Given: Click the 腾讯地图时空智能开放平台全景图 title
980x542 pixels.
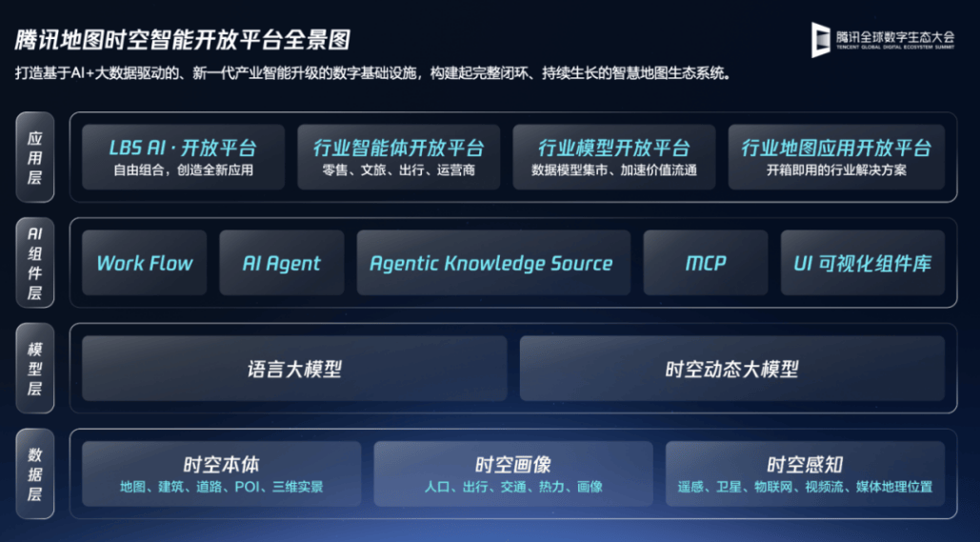Looking at the screenshot, I should 183,40.
